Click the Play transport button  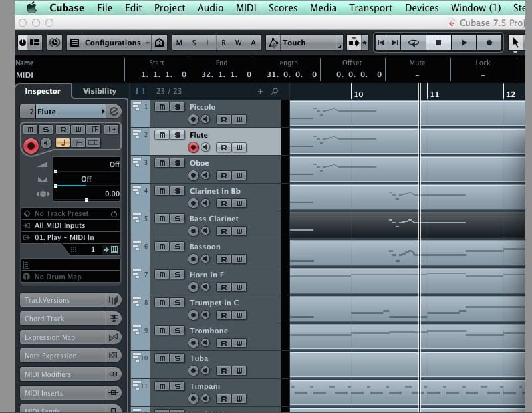click(x=464, y=43)
